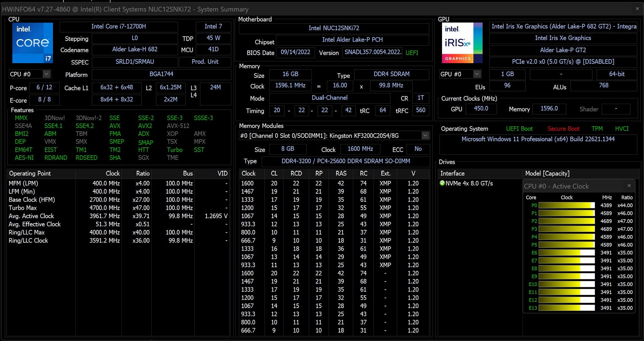
Task: Click the SSSE-3 feature label
Action: [203, 118]
